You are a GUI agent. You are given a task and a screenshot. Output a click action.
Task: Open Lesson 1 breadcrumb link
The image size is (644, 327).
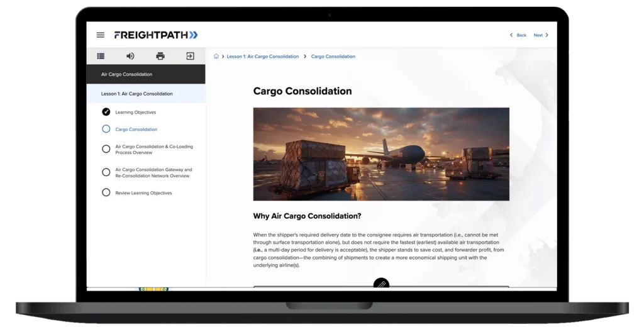(x=263, y=57)
